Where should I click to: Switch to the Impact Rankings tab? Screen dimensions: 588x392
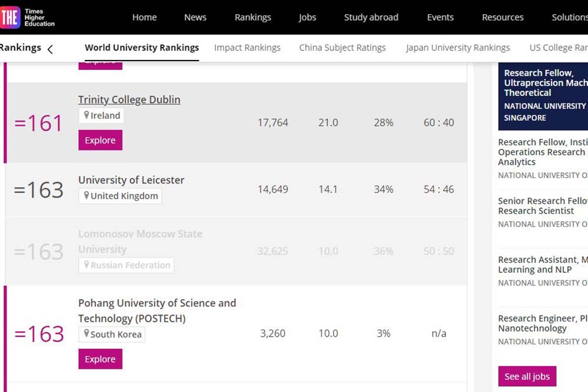(247, 48)
